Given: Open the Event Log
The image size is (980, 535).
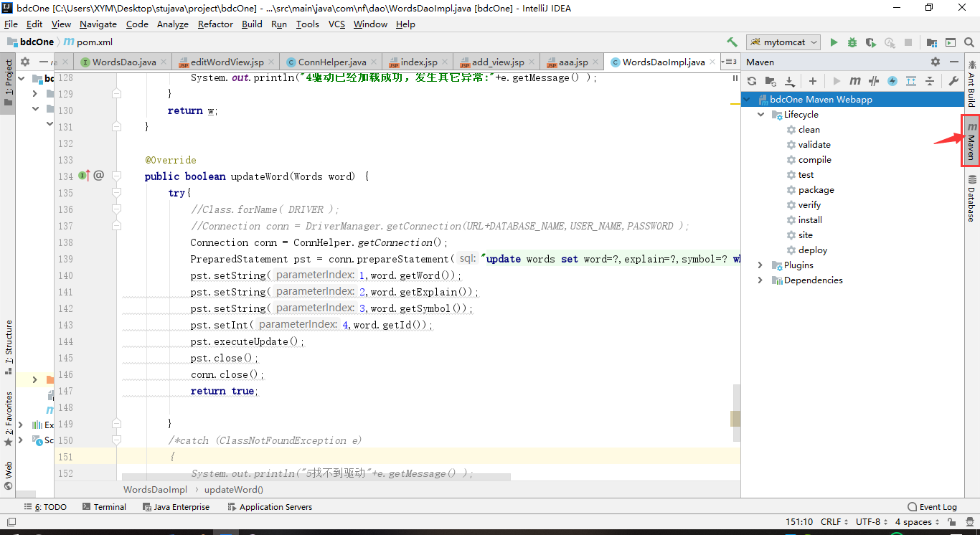Looking at the screenshot, I should pos(933,507).
